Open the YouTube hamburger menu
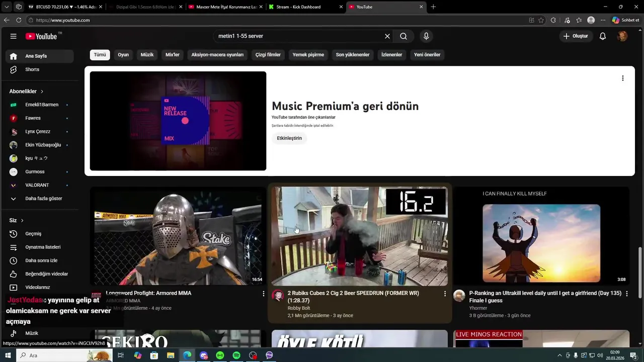This screenshot has height=362, width=644. (14, 36)
